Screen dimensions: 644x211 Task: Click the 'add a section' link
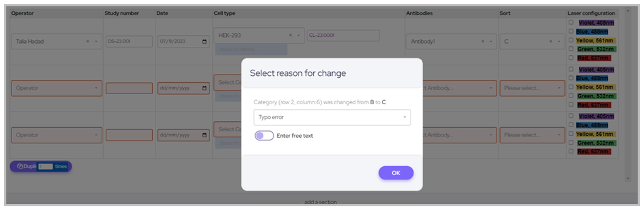pos(320,202)
